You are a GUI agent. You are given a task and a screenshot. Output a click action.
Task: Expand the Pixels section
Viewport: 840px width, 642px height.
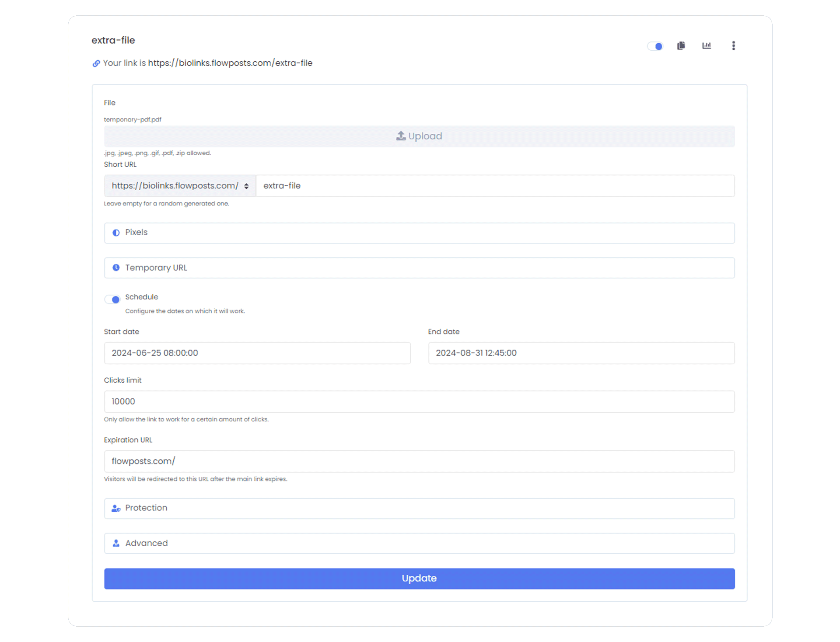pyautogui.click(x=419, y=233)
